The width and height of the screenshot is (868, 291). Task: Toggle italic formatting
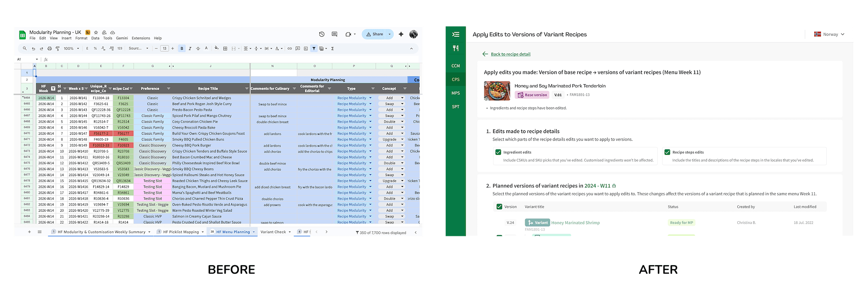pyautogui.click(x=190, y=48)
